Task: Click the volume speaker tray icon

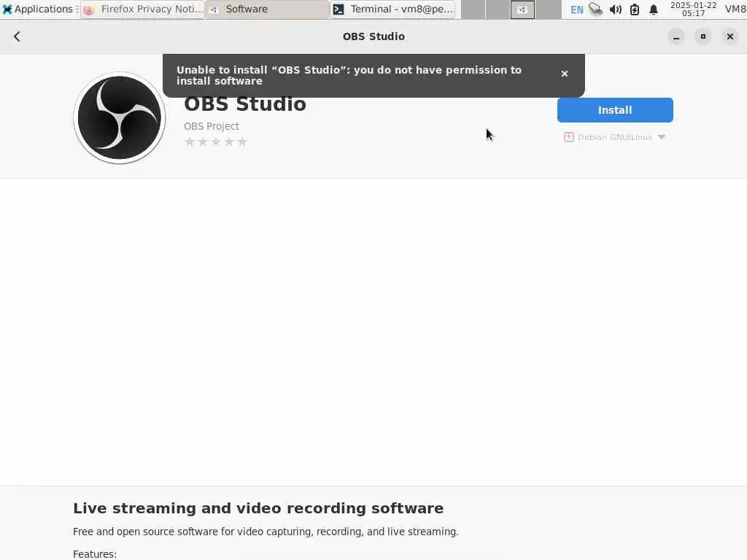Action: [x=616, y=9]
